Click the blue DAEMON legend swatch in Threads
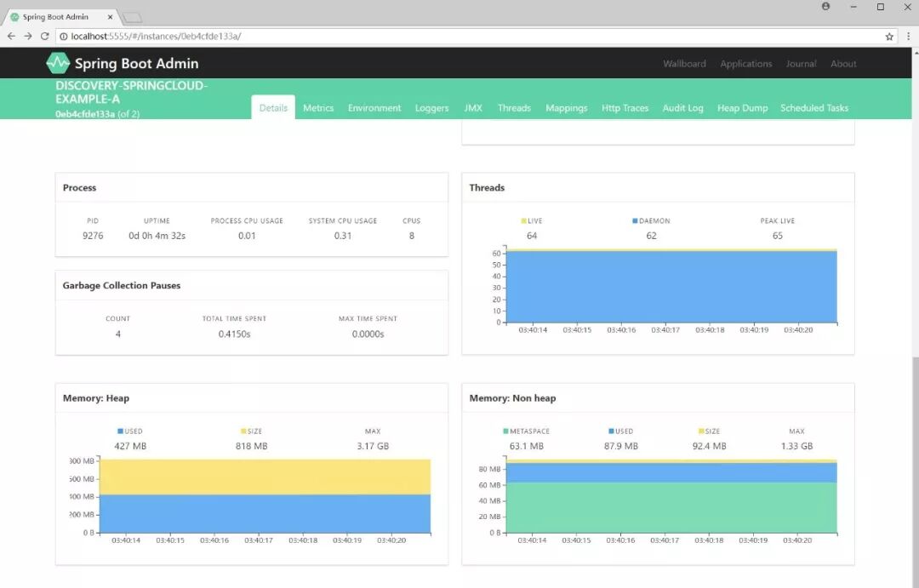 [x=635, y=221]
